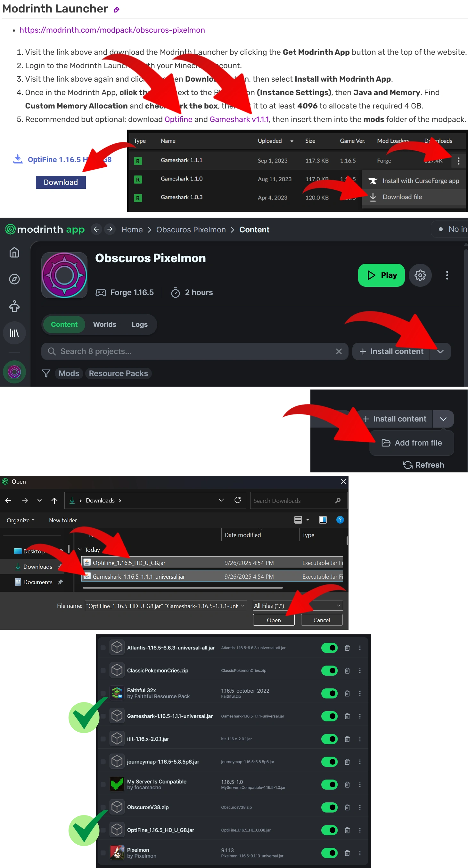The width and height of the screenshot is (468, 868).
Task: Disable the itlt-1.16.x-2.0.1.jar toggle
Action: click(x=329, y=739)
